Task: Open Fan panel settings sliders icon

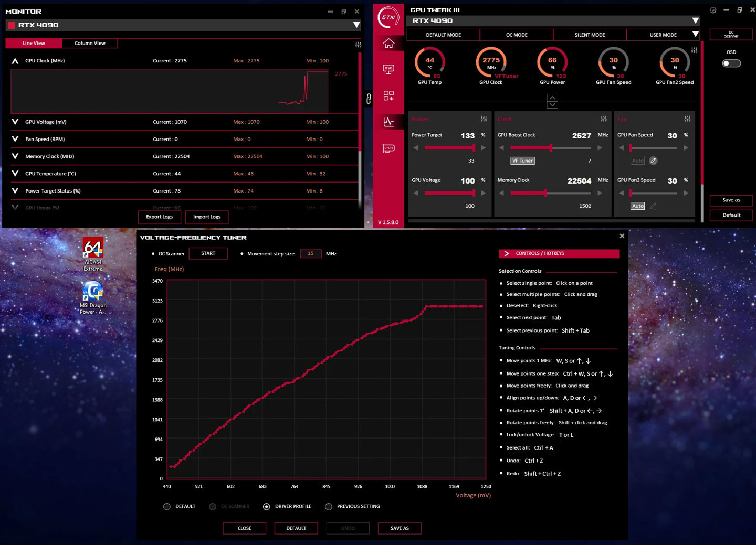Action: 687,119
